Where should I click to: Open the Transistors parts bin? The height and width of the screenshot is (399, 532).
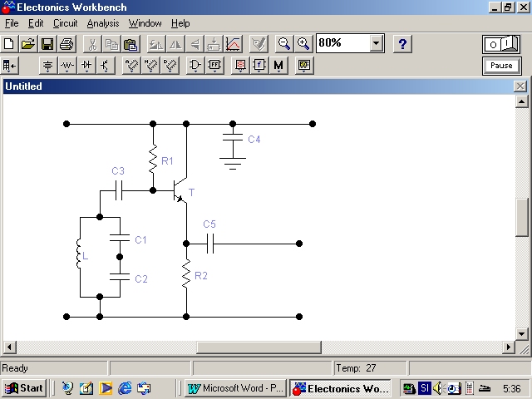[x=106, y=66]
